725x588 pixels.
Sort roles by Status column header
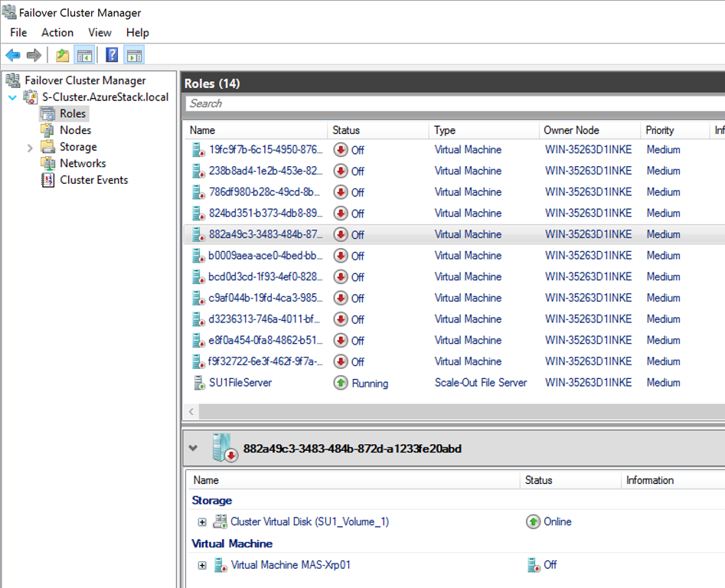346,130
